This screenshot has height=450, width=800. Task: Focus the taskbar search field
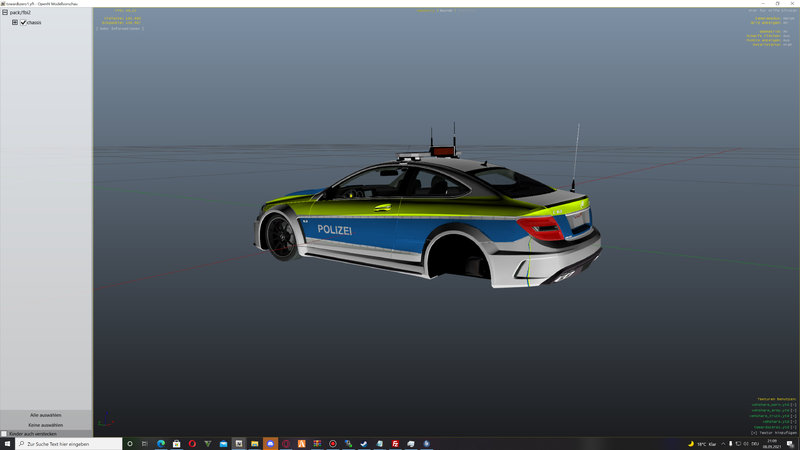pos(69,444)
